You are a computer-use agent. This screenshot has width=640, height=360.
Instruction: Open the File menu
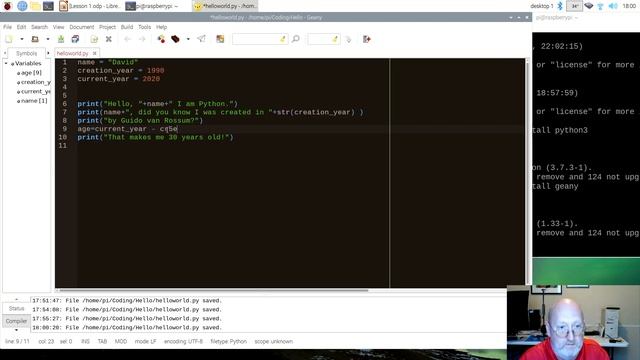pos(7,27)
